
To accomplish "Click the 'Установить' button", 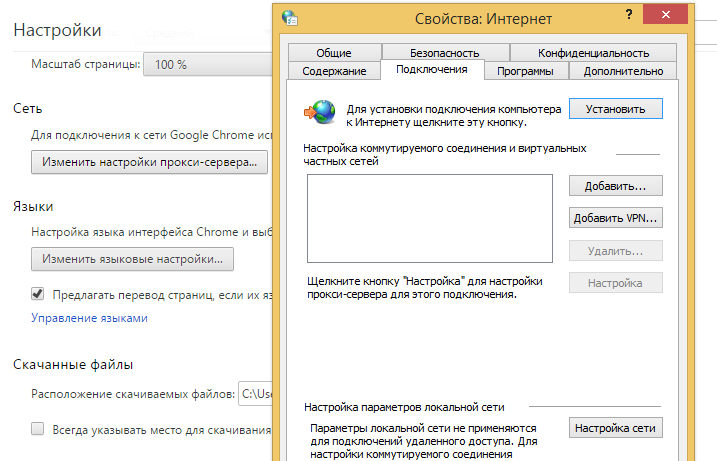I will pos(615,109).
